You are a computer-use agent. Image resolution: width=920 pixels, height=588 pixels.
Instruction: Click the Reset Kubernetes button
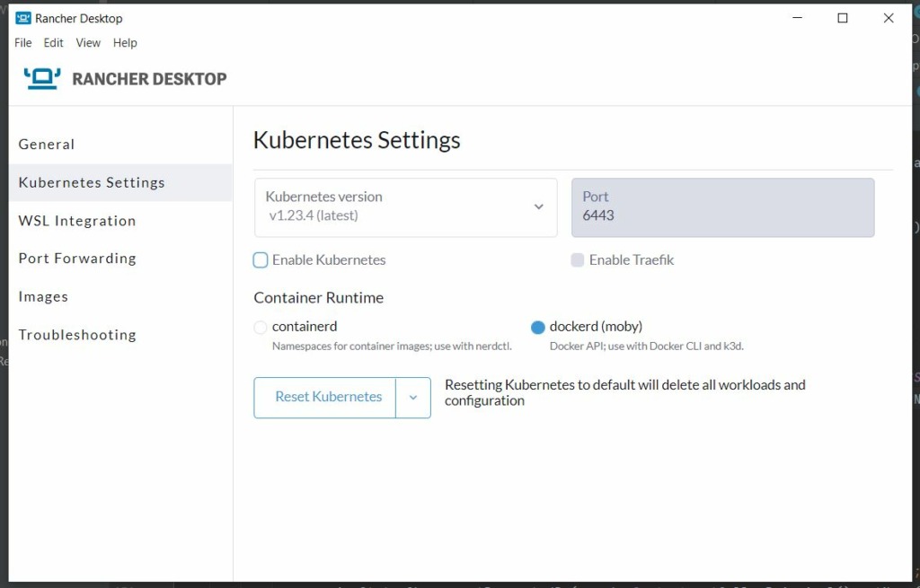[x=325, y=398]
